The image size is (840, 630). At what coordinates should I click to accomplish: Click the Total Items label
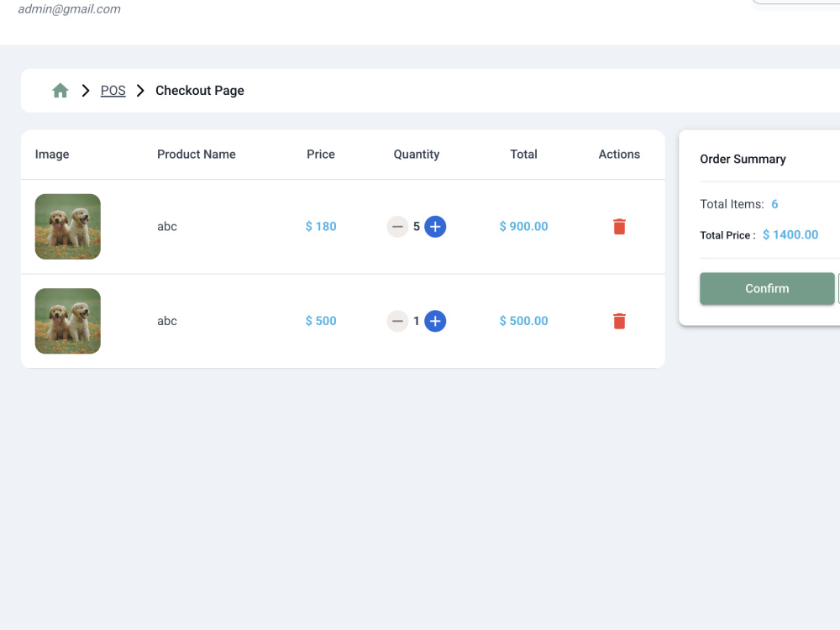(x=732, y=204)
